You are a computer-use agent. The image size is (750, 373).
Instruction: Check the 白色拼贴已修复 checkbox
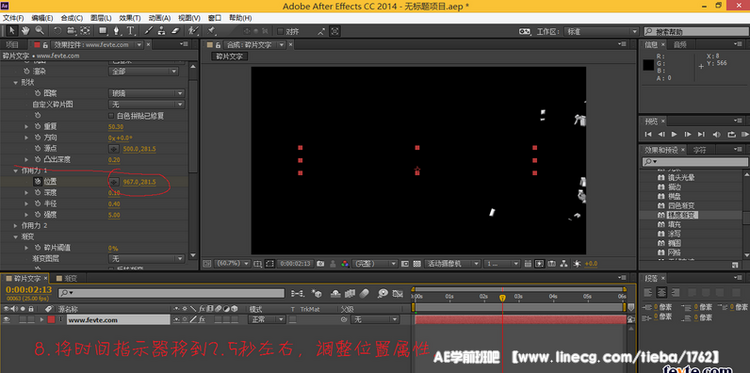(111, 116)
